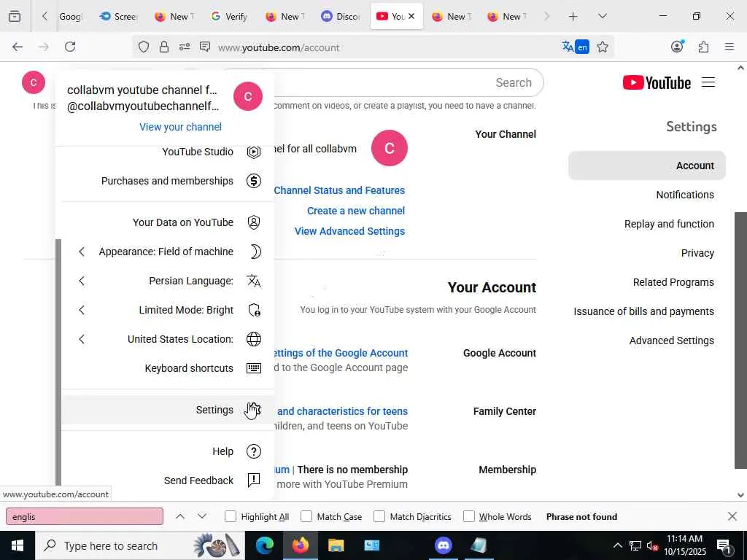This screenshot has height=560, width=747.
Task: Find previous match arrow in find bar
Action: [x=180, y=516]
